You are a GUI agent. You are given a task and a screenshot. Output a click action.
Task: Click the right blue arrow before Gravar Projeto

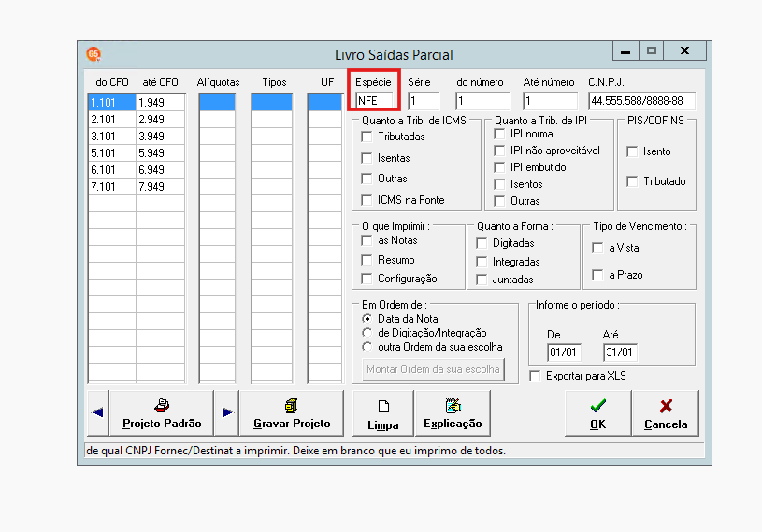coord(227,412)
